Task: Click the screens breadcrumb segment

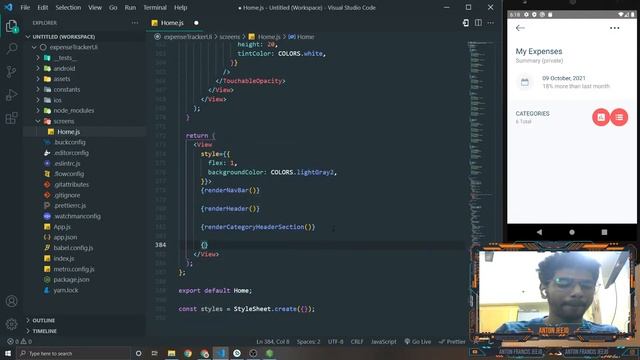Action: pyautogui.click(x=230, y=37)
